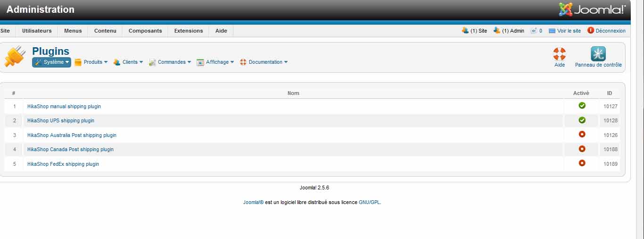Click the Déconnexion link

point(611,31)
